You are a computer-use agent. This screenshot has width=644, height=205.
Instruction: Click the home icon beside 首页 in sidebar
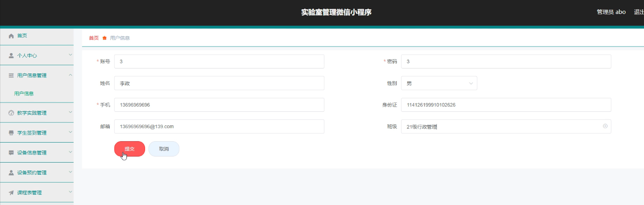click(11, 36)
